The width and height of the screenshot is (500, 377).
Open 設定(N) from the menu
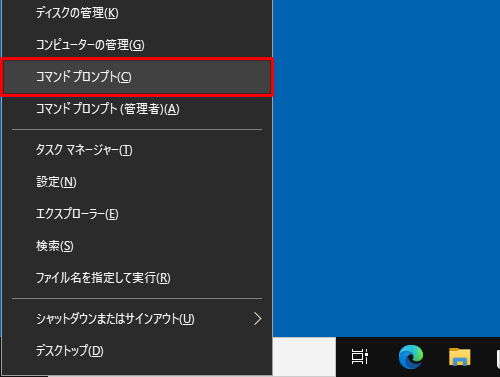(137, 182)
